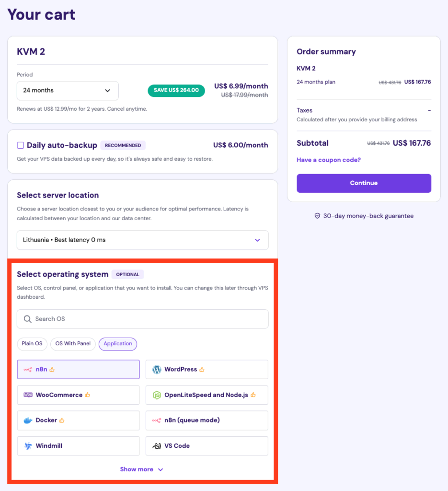This screenshot has width=448, height=491.
Task: Select the Application tab
Action: click(118, 344)
